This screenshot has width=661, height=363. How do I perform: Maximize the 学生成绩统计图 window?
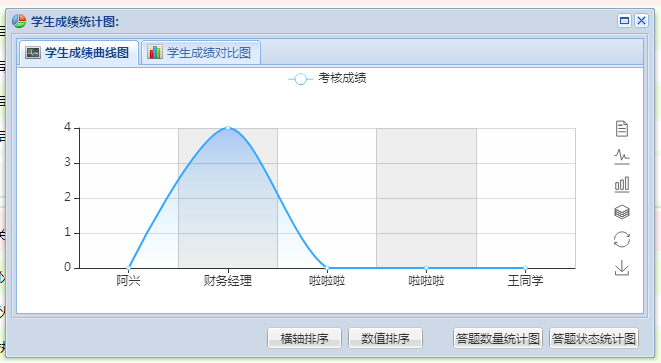tap(624, 21)
